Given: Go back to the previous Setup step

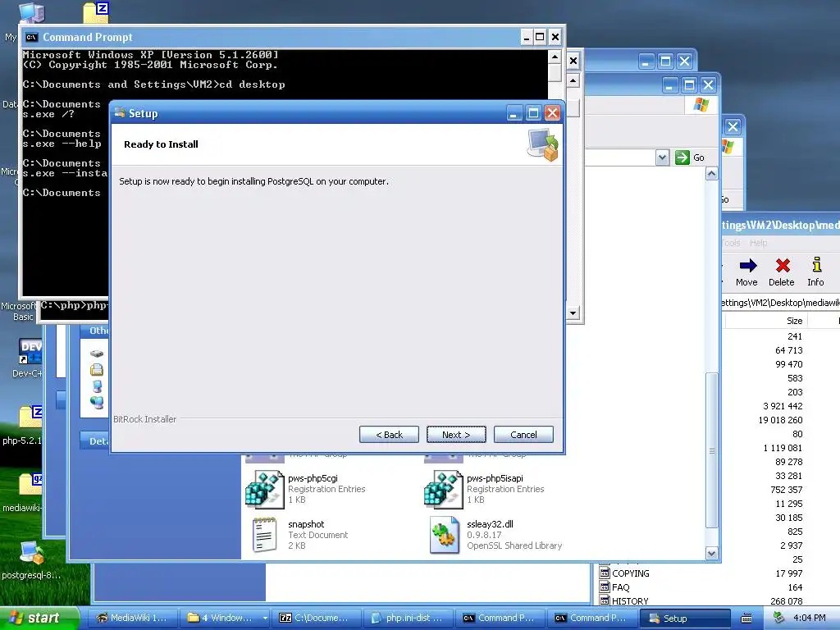Looking at the screenshot, I should (389, 435).
